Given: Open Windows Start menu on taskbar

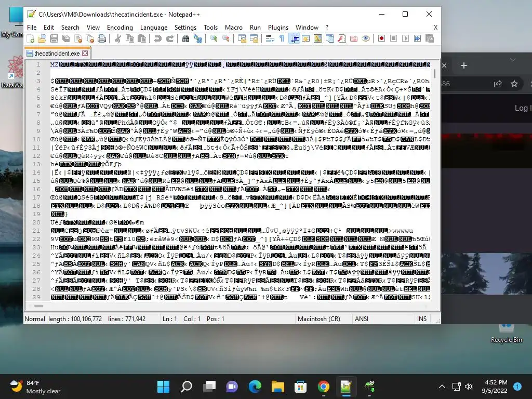Looking at the screenshot, I should 163,387.
